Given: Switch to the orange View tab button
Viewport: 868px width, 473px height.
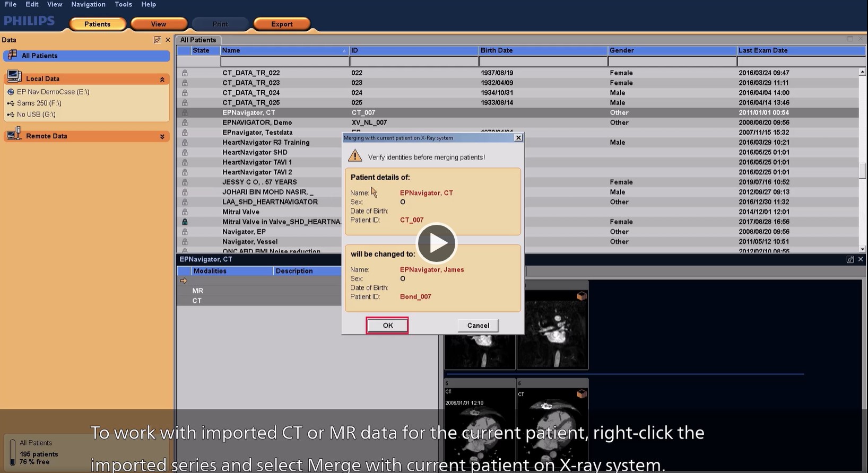Looking at the screenshot, I should pos(159,24).
